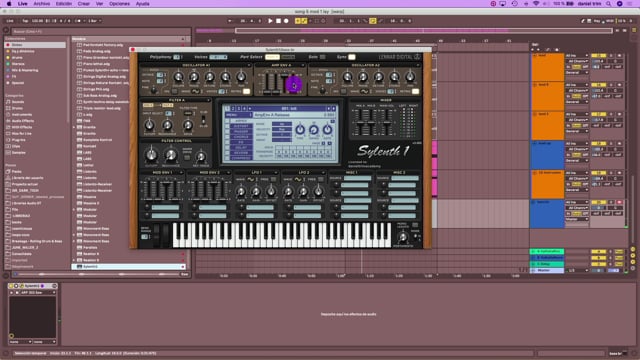
Task: Toggle Oscillator A1 Retrig switch
Action: point(246,91)
